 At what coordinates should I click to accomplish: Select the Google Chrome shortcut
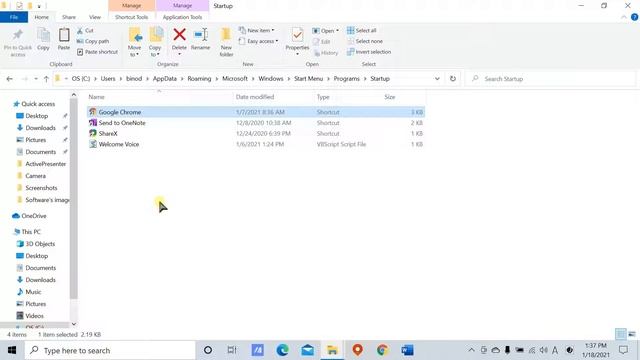click(x=256, y=112)
